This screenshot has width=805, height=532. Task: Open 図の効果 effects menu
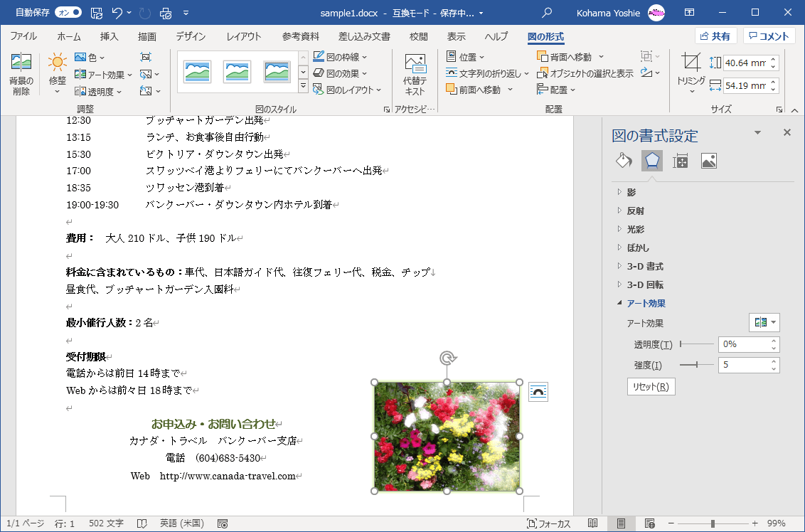click(340, 73)
